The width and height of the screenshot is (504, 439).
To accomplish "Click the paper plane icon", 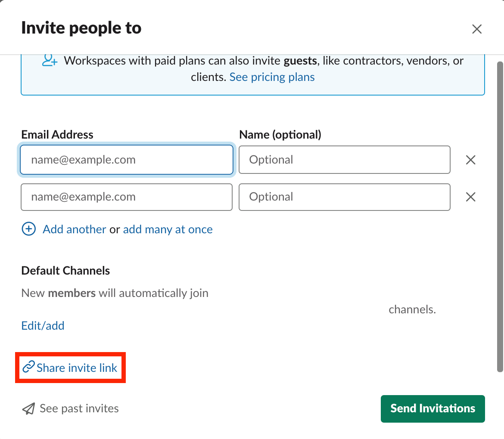I will point(28,408).
